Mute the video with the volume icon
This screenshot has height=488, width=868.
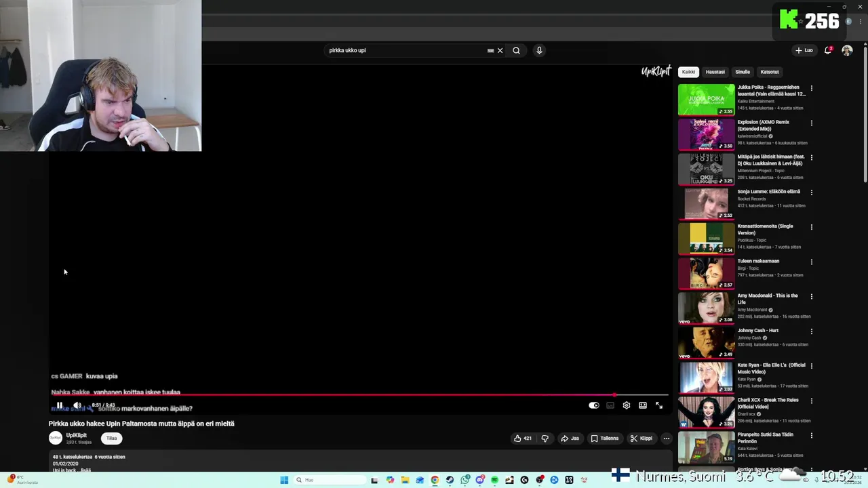click(x=77, y=405)
